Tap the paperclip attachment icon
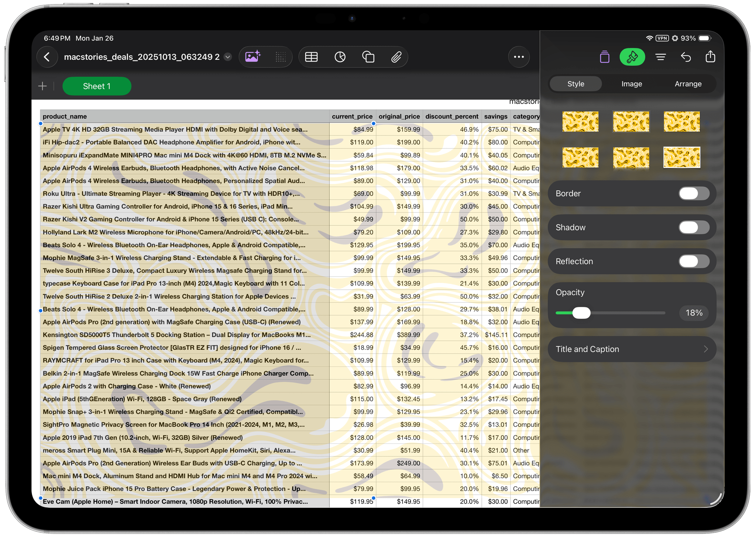 coord(397,57)
